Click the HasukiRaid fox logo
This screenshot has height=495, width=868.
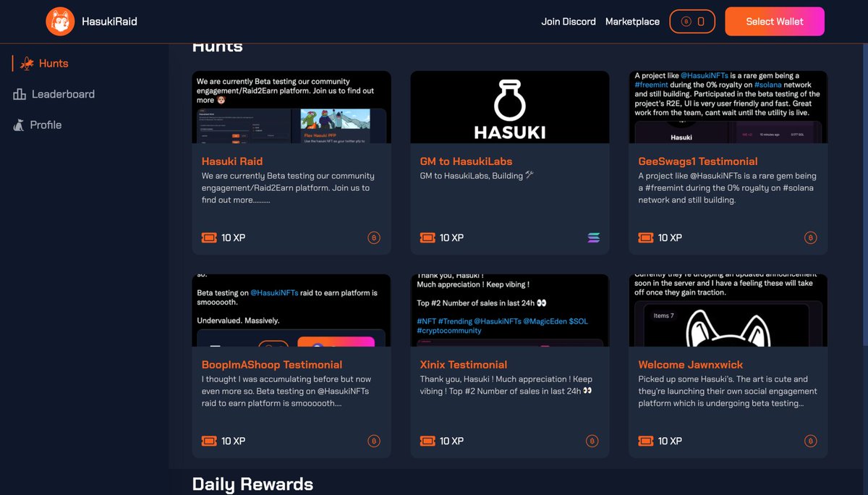click(x=60, y=22)
